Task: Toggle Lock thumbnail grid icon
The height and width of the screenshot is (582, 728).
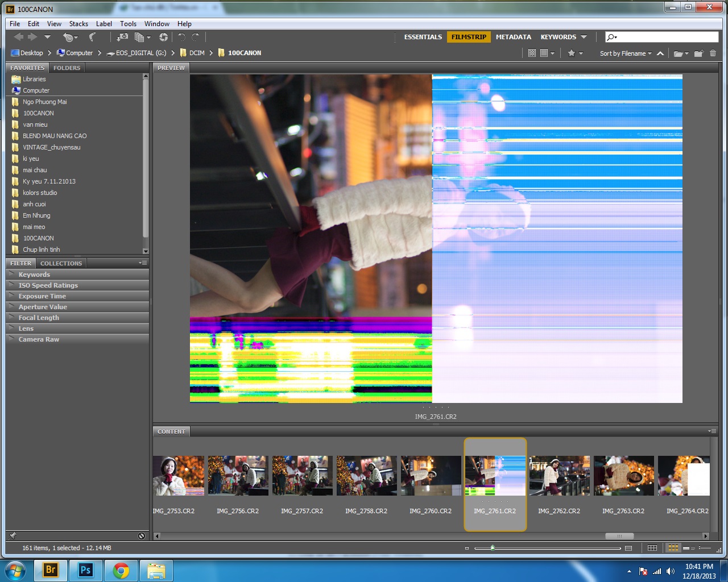Action: 652,548
